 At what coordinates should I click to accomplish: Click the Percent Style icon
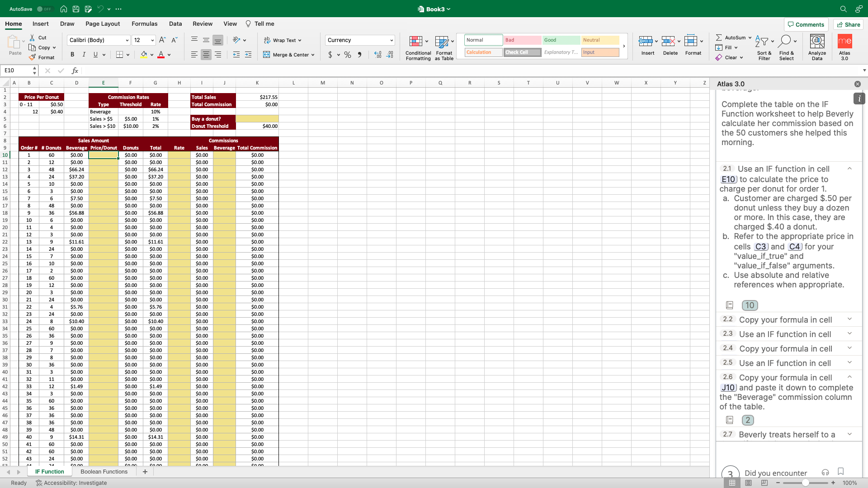tap(347, 55)
